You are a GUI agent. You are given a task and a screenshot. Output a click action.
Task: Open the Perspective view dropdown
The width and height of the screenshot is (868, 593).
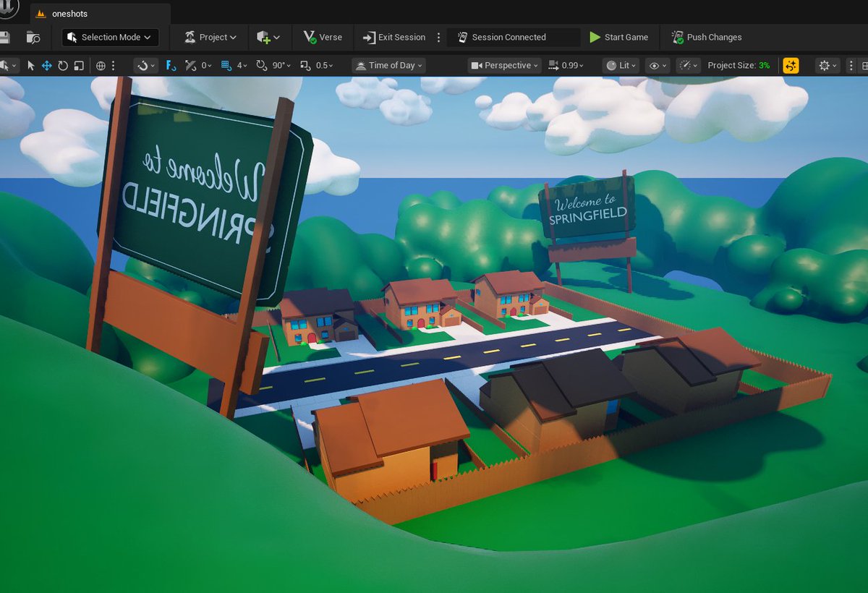(x=506, y=65)
